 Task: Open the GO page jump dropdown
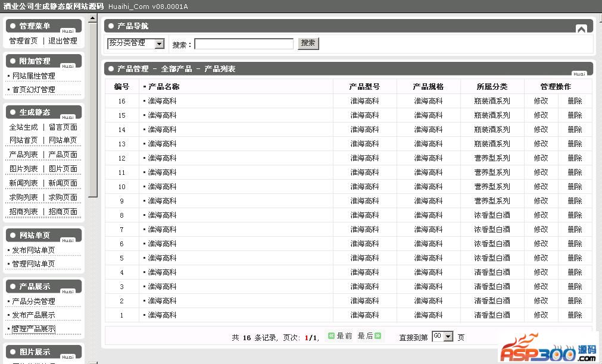click(x=448, y=337)
